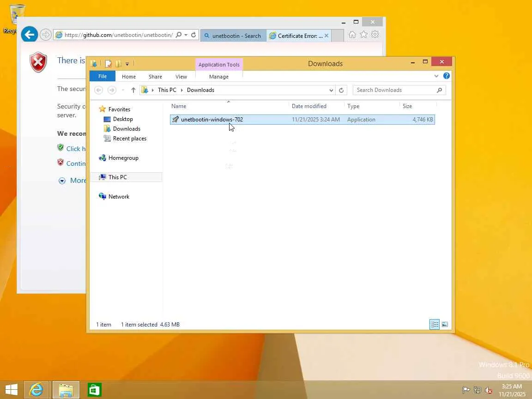Click network icon in system tray
This screenshot has height=399, width=532.
478,390
